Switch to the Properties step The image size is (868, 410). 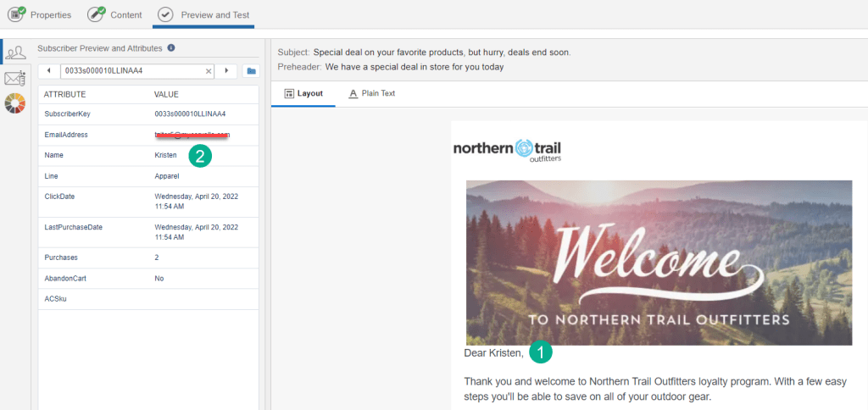[41, 14]
